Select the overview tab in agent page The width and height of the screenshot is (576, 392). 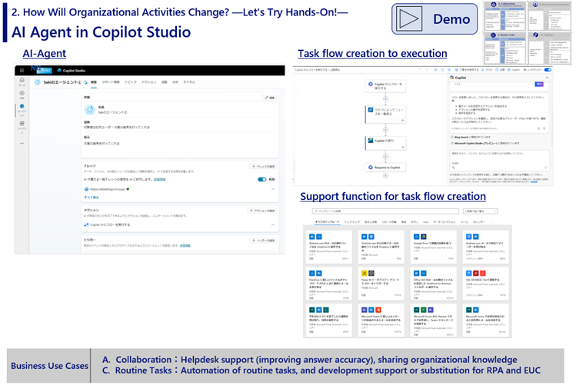pos(94,82)
